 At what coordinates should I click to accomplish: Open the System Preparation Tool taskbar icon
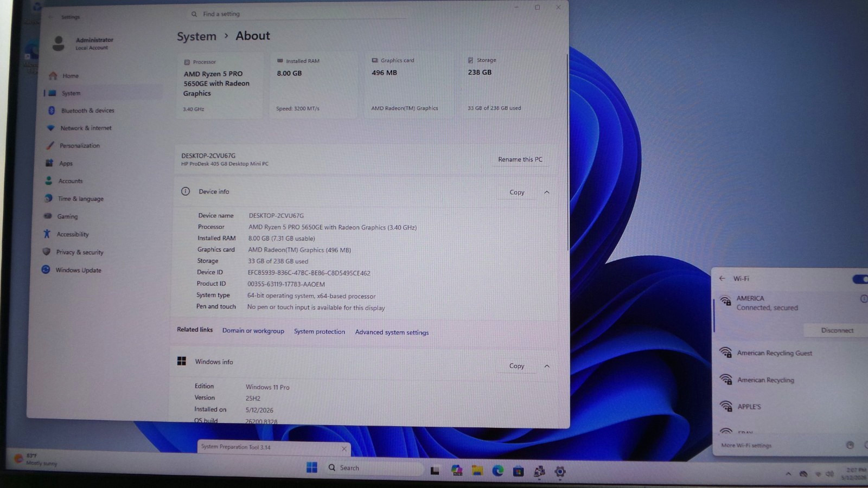click(539, 472)
